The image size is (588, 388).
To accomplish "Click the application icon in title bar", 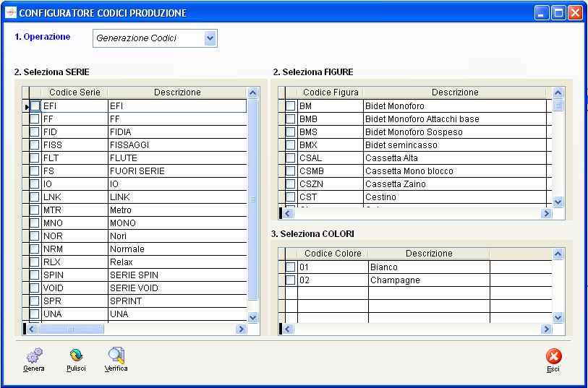I will (x=11, y=13).
